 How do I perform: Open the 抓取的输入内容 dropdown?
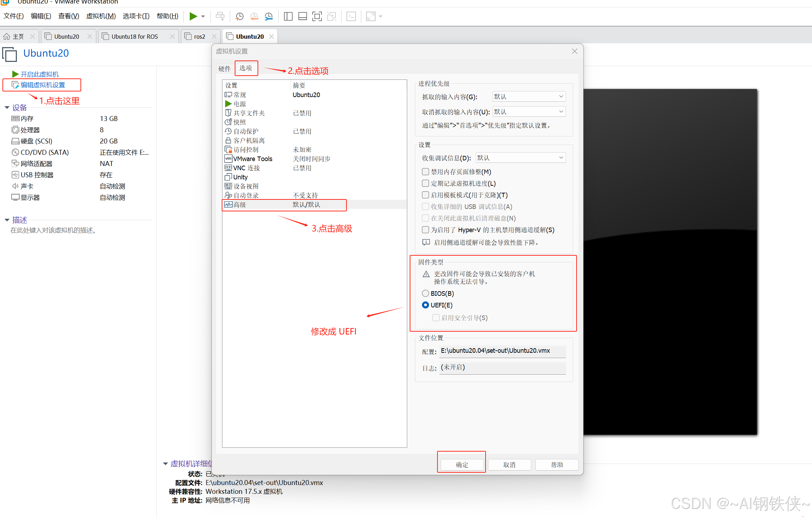(529, 96)
